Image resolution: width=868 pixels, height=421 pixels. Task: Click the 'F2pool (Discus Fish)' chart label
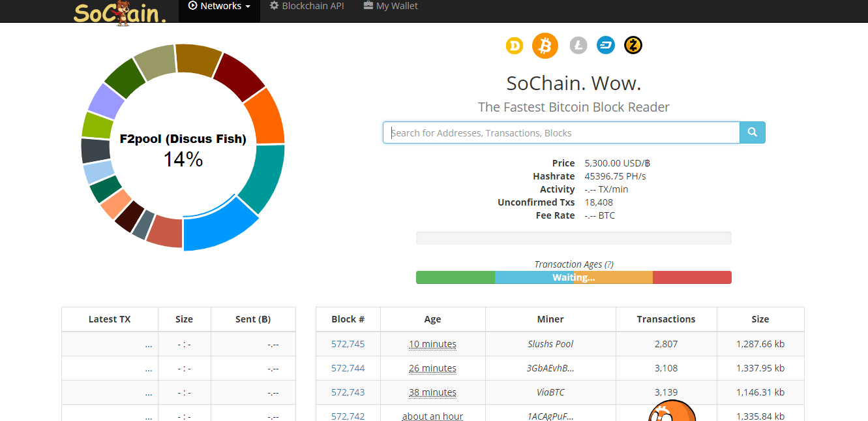tap(183, 139)
